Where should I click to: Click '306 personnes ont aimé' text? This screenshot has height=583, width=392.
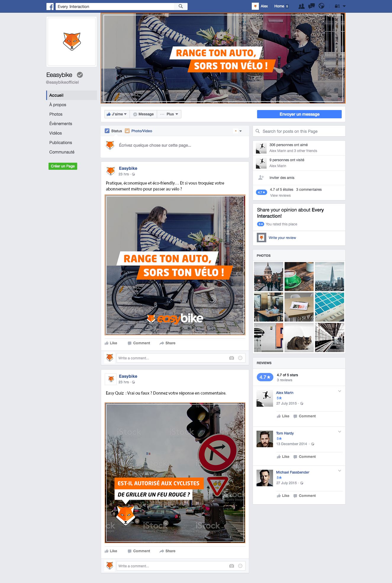coord(288,145)
